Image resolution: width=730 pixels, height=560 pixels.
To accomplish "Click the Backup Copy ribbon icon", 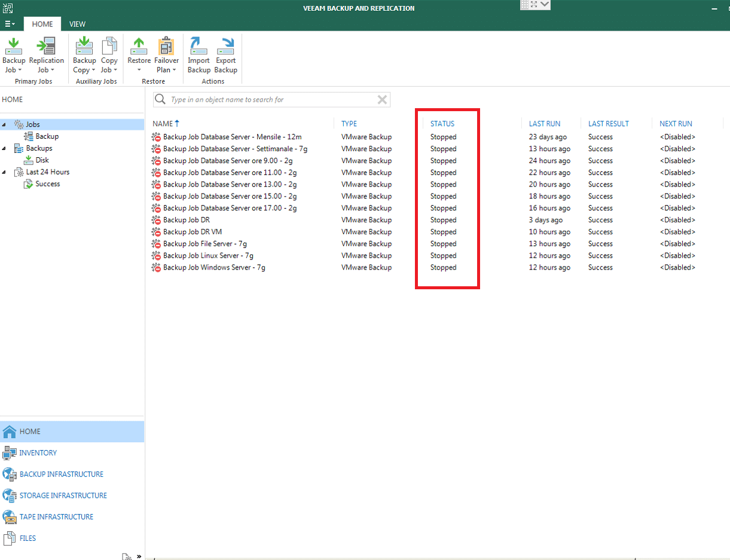I will [84, 46].
